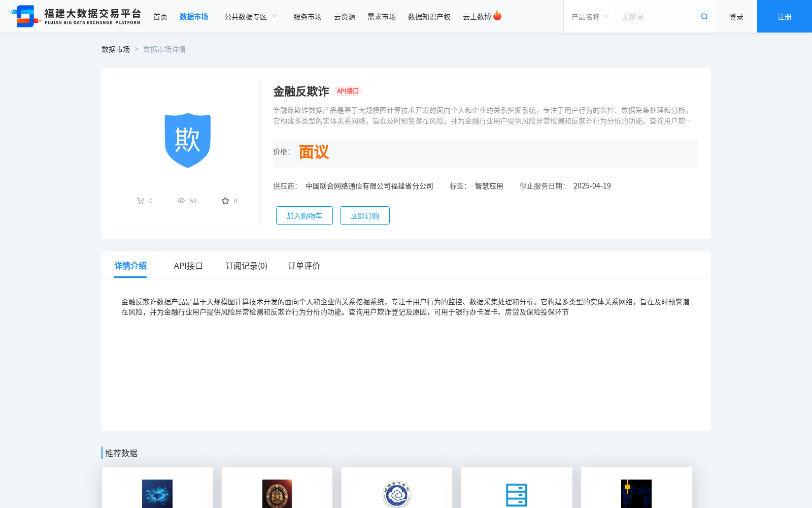Open 数据知识产权 in the navigation bar
The height and width of the screenshot is (508, 812).
(x=429, y=17)
